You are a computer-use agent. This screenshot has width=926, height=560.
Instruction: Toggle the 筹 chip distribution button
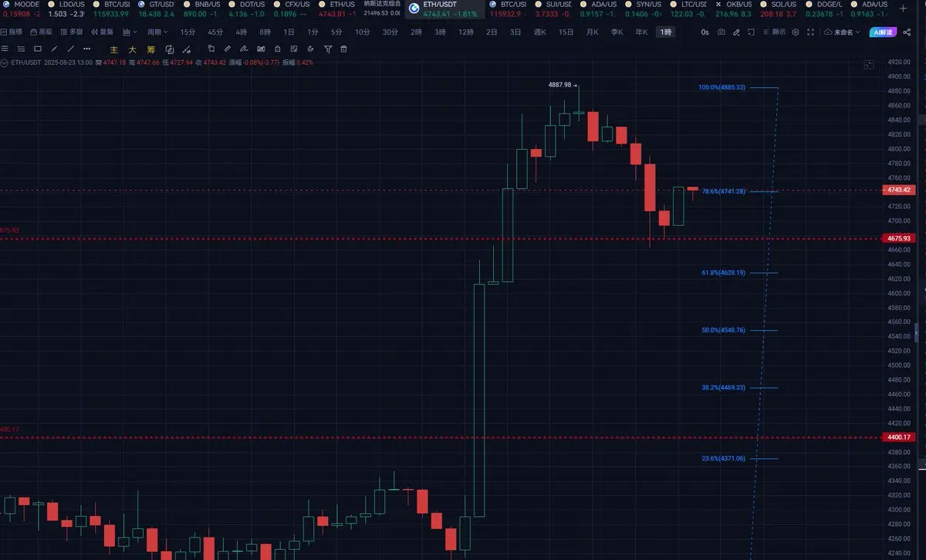[150, 49]
